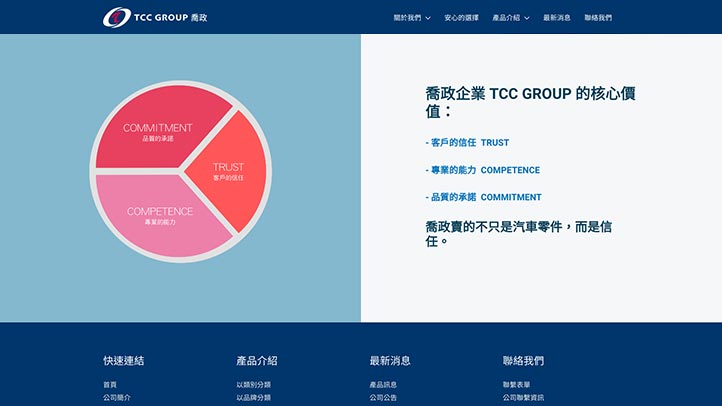Click the 喬政賣的不只是汽車零件 slogan text
The image size is (722, 406).
(x=518, y=233)
